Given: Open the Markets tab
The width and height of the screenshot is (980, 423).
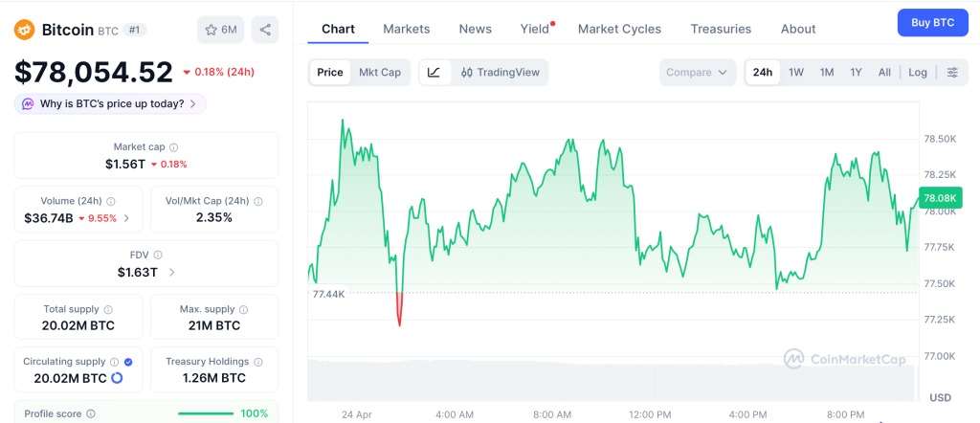Looking at the screenshot, I should tap(407, 29).
